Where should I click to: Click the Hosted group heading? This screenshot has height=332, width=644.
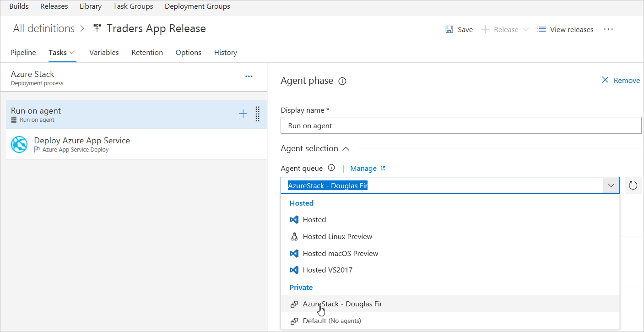tap(302, 203)
